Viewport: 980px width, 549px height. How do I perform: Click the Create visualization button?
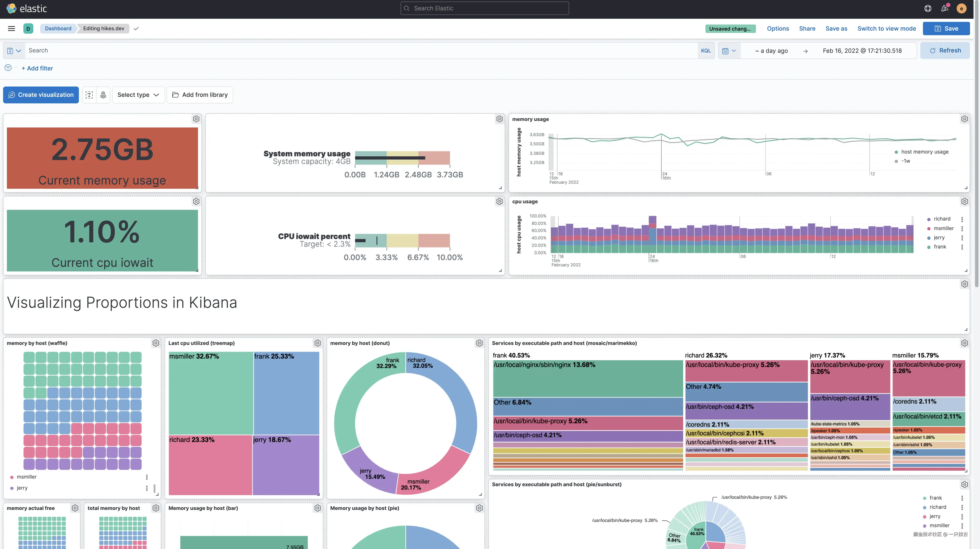coord(41,95)
